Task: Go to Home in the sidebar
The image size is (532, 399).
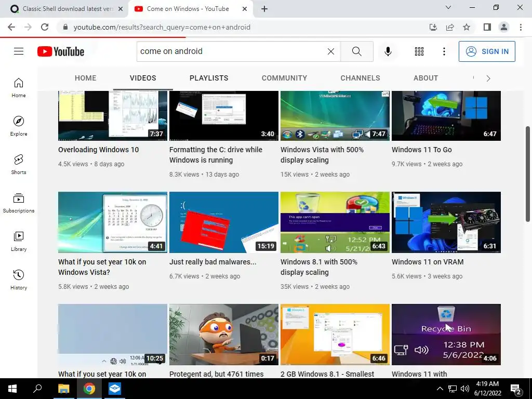Action: pos(19,88)
